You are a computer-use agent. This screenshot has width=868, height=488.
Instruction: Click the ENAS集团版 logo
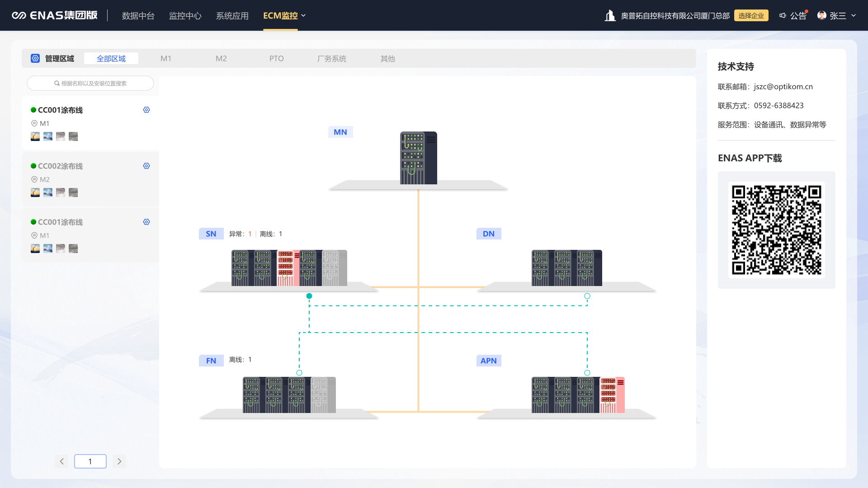(54, 15)
